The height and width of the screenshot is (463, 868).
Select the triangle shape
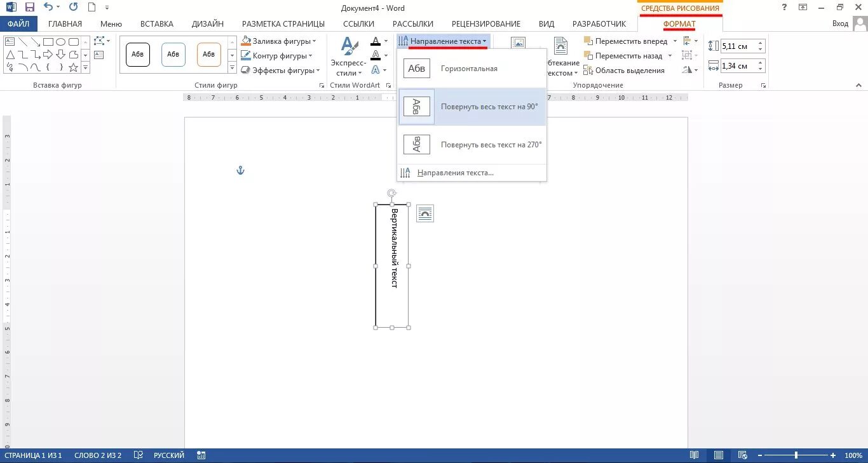click(10, 55)
